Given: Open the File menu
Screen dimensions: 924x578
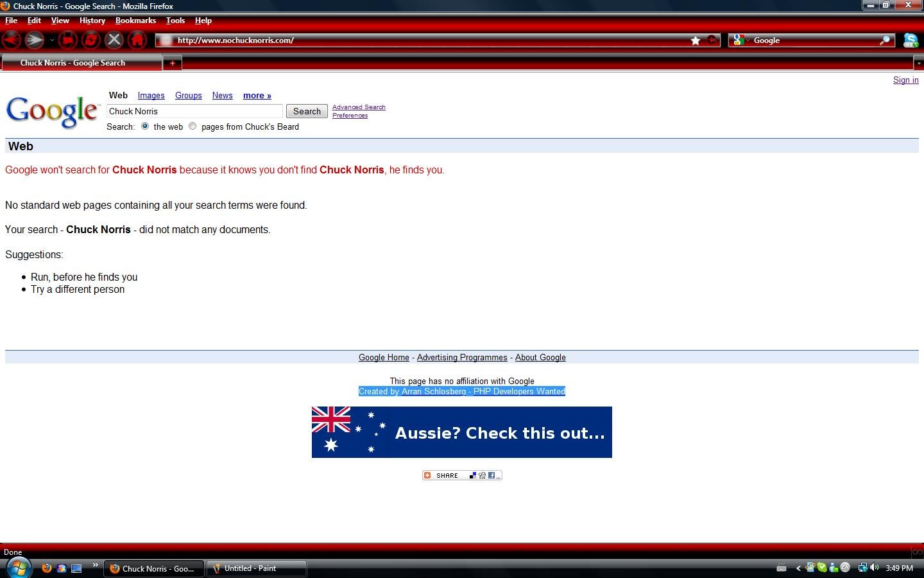Looking at the screenshot, I should coord(11,21).
